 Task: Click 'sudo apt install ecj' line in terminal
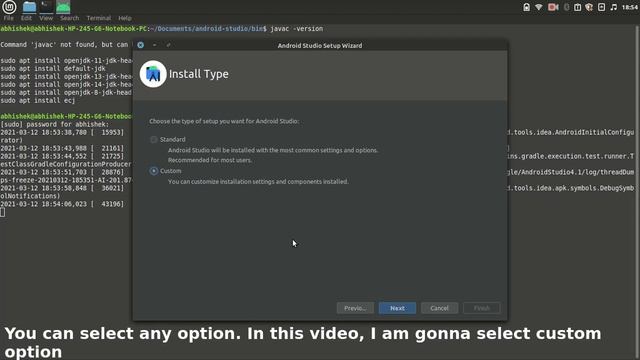pyautogui.click(x=38, y=100)
